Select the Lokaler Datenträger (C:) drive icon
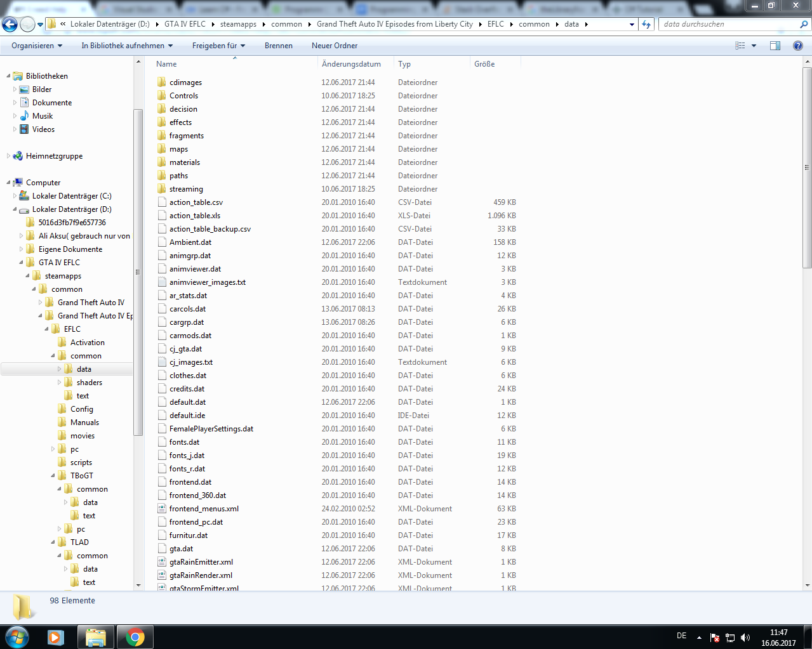The width and height of the screenshot is (812, 649). pyautogui.click(x=24, y=195)
